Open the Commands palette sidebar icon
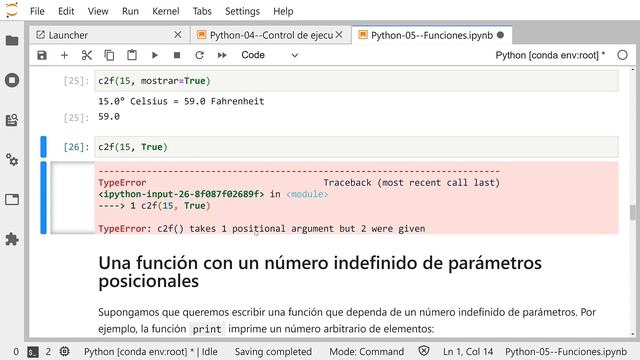Screen dimensions: 640x360 [x=12, y=120]
